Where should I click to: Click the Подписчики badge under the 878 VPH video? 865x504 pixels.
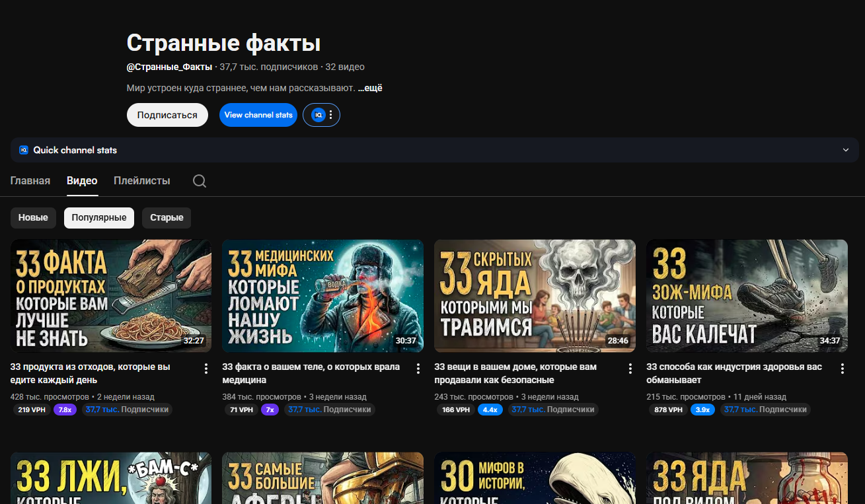click(765, 410)
